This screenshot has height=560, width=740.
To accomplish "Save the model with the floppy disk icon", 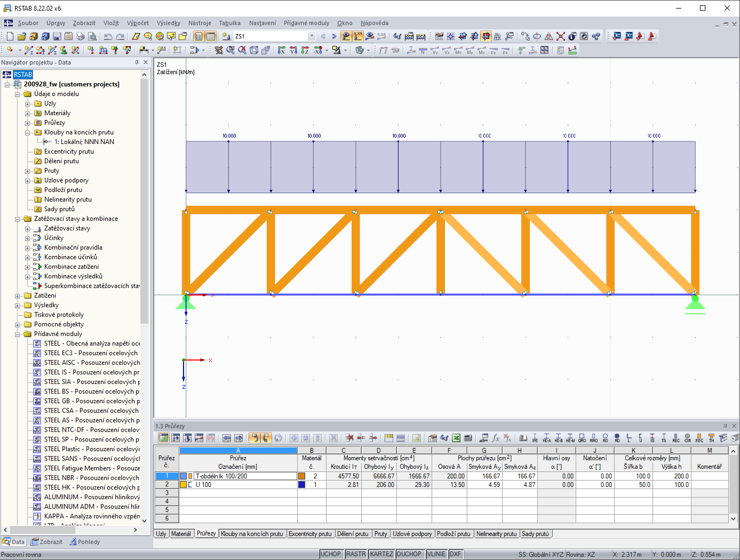I will [57, 36].
